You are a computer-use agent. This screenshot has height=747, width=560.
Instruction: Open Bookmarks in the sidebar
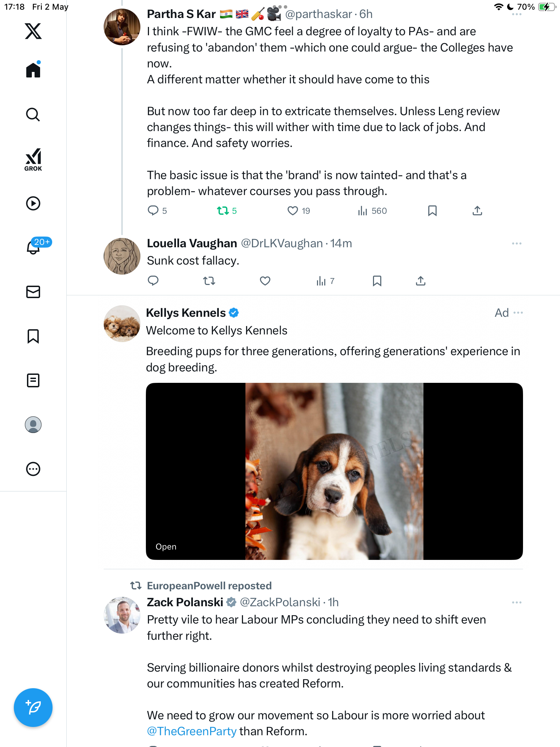pyautogui.click(x=33, y=336)
